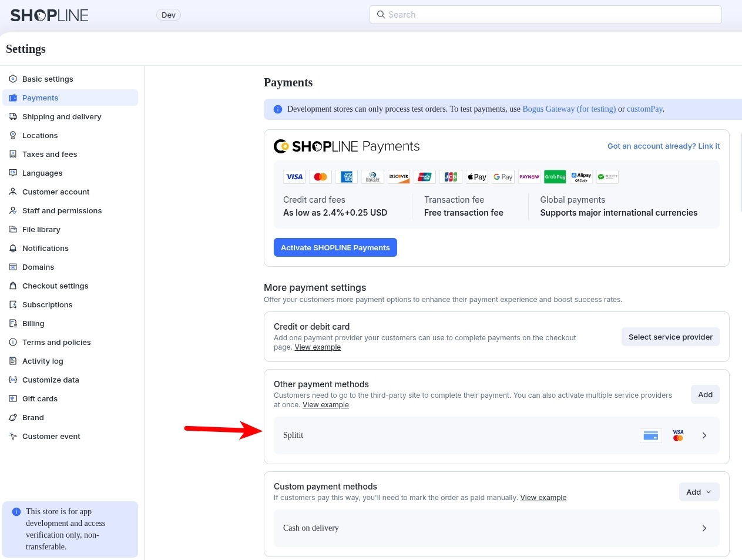Click the Dev badge in header
742x560 pixels.
point(169,15)
